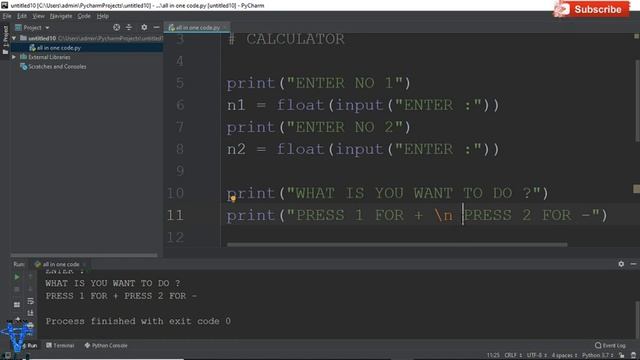Click the scroll-from-source locate icon
The image size is (640, 360).
(x=117, y=27)
